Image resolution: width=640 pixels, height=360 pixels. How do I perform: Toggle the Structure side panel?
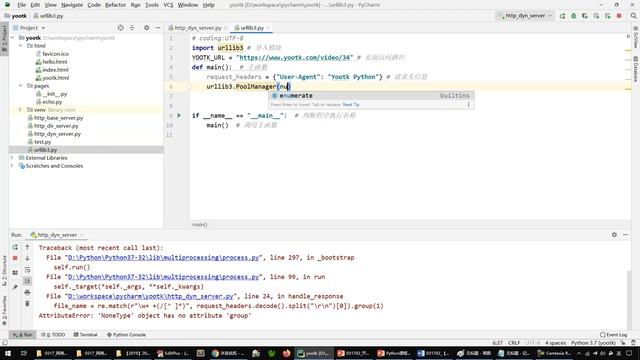tap(4, 271)
